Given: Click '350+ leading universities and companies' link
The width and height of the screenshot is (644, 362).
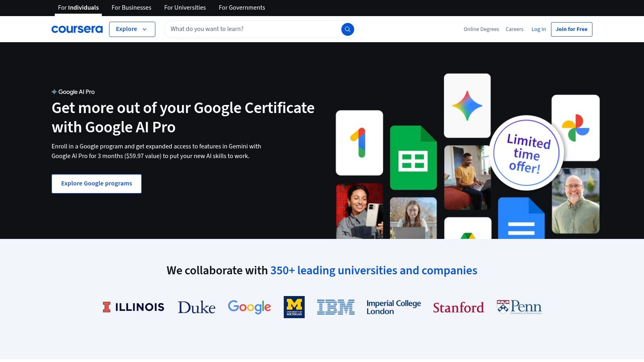Looking at the screenshot, I should click(x=374, y=270).
